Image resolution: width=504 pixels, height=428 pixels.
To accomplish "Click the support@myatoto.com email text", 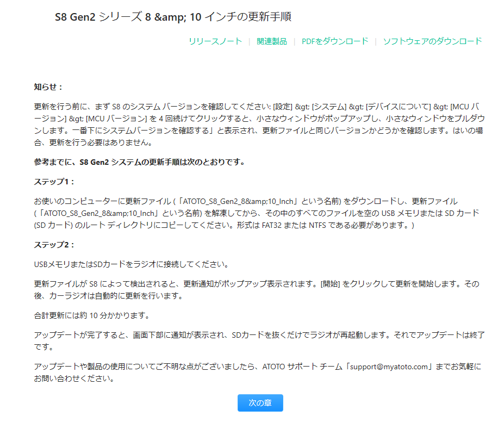I will 389,367.
